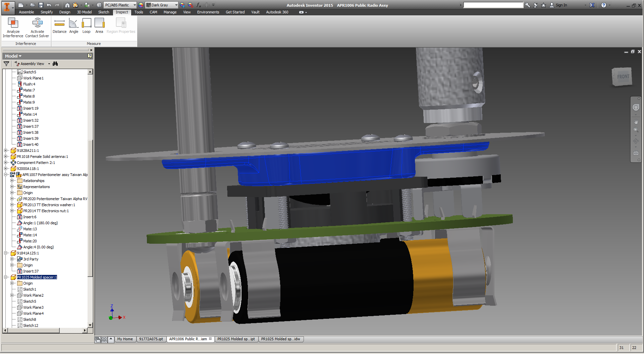
Task: Select PR2013 TT Electronics washer:1
Action: pyautogui.click(x=49, y=205)
